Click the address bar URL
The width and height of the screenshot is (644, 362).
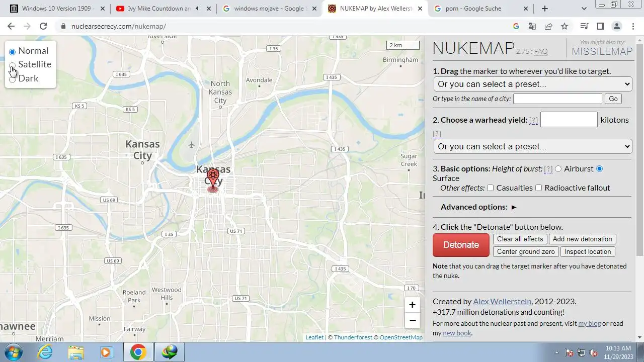(119, 26)
